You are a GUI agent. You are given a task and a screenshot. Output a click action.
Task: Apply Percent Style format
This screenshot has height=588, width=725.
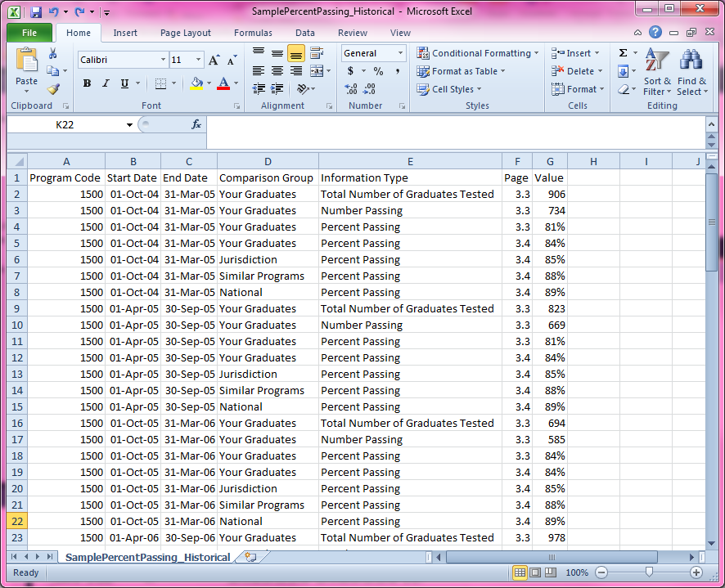point(378,70)
